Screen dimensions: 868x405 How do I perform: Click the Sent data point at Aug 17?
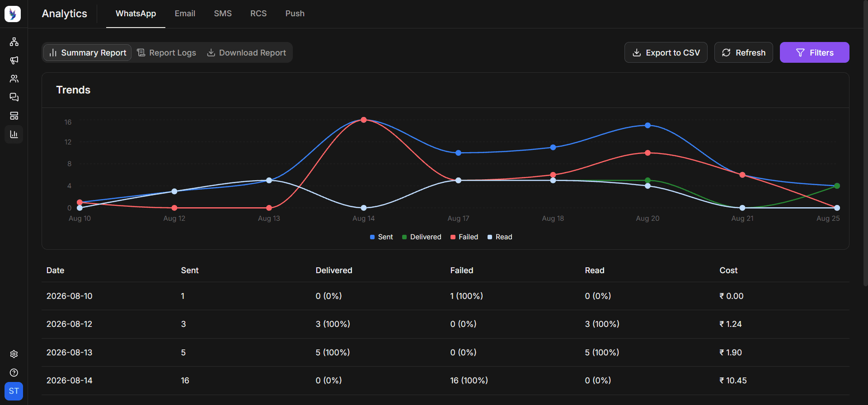coord(458,153)
